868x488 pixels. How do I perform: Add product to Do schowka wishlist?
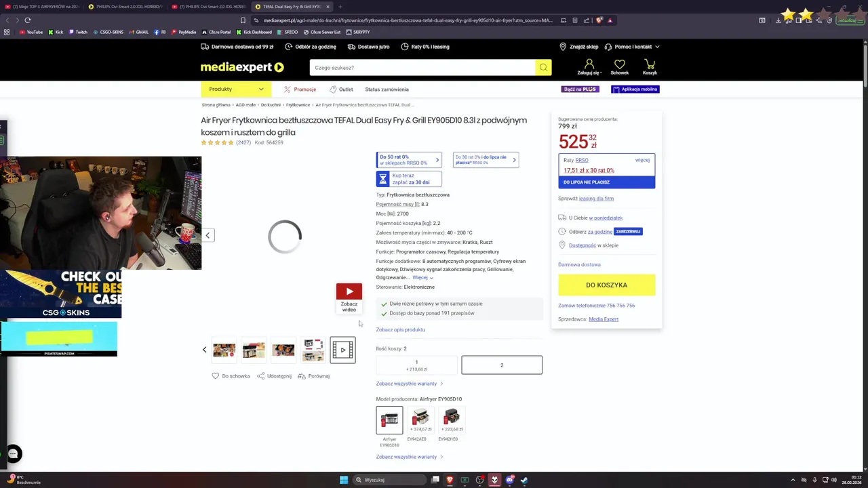231,376
